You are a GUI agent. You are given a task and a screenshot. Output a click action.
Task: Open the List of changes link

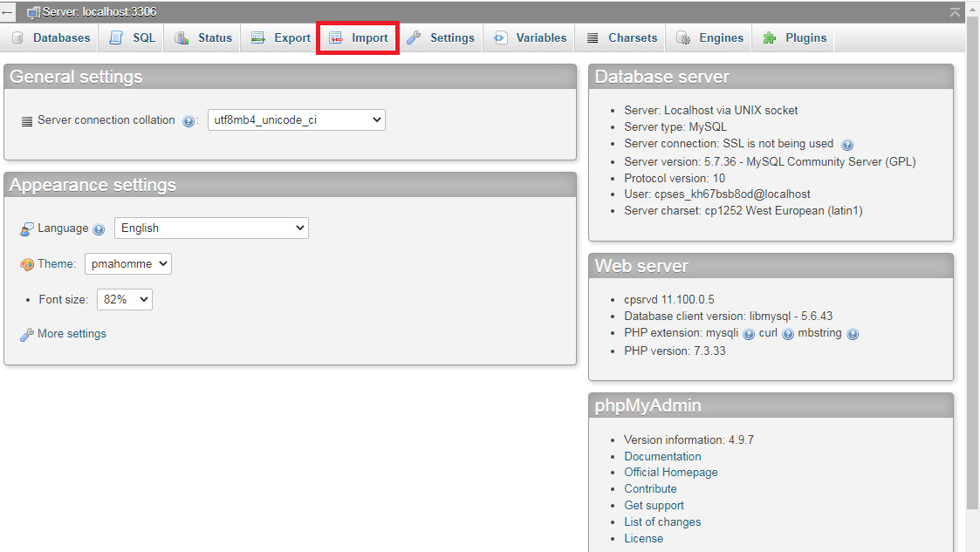[x=662, y=521]
